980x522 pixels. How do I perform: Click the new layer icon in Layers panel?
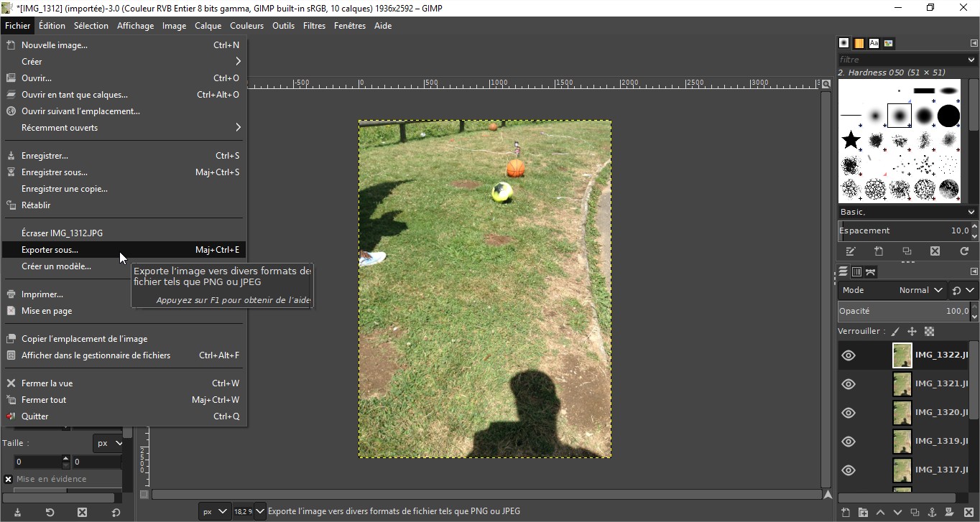click(x=846, y=512)
